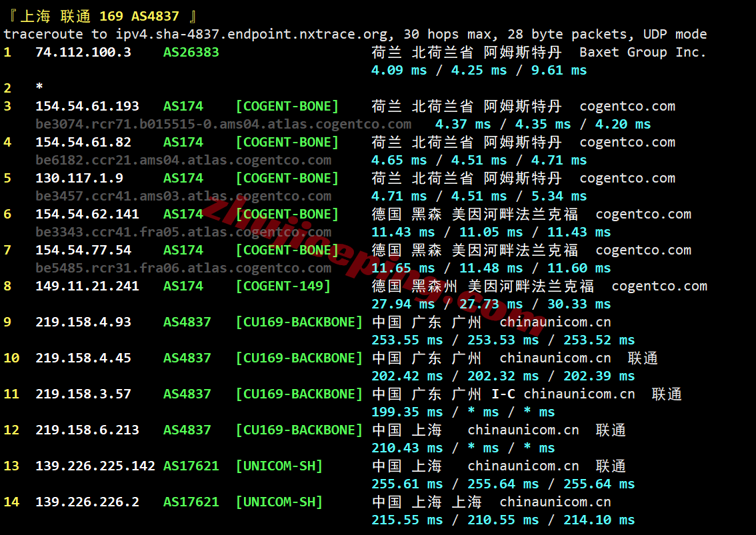Viewport: 756px width, 535px height.
Task: Click hostname be3343.ccr41.fra05.atlas.cogentco.com
Action: click(183, 233)
